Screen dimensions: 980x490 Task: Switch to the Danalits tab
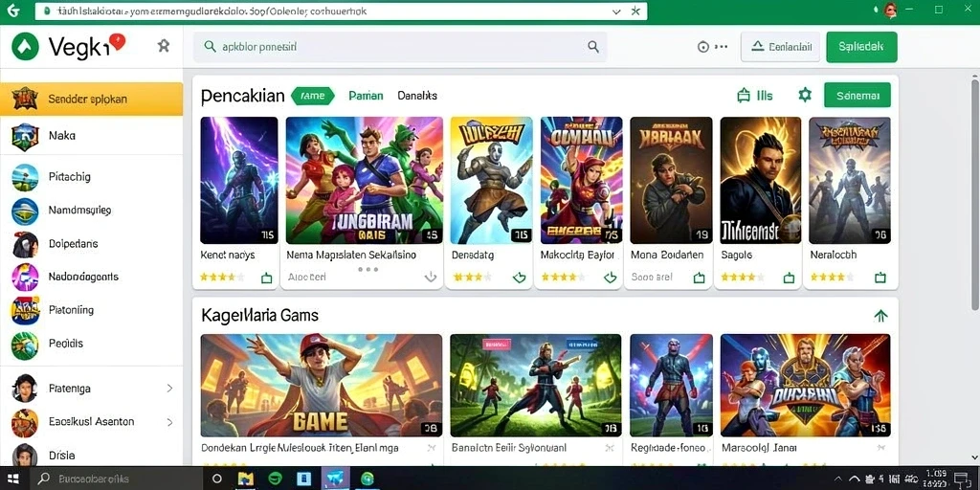coord(417,96)
